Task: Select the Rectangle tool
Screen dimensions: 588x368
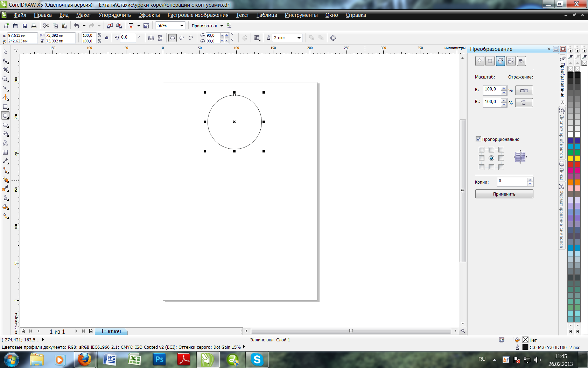Action: [5, 107]
